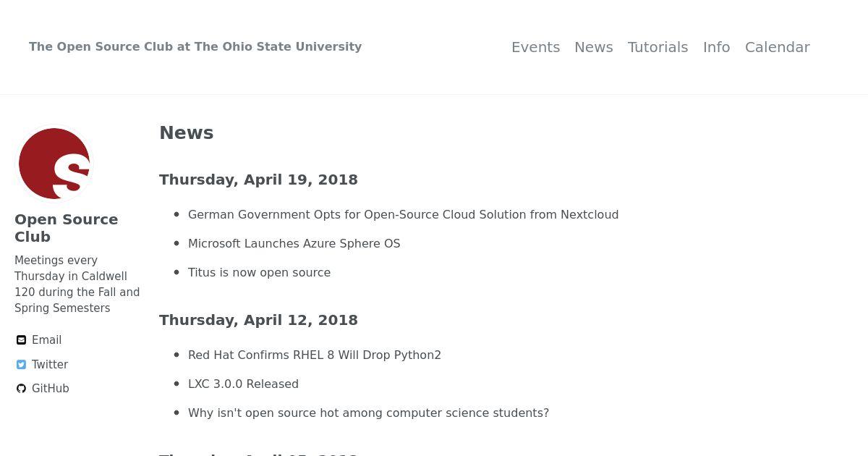Visit the Twitter link in sidebar
The width and height of the screenshot is (868, 456).
tap(50, 365)
